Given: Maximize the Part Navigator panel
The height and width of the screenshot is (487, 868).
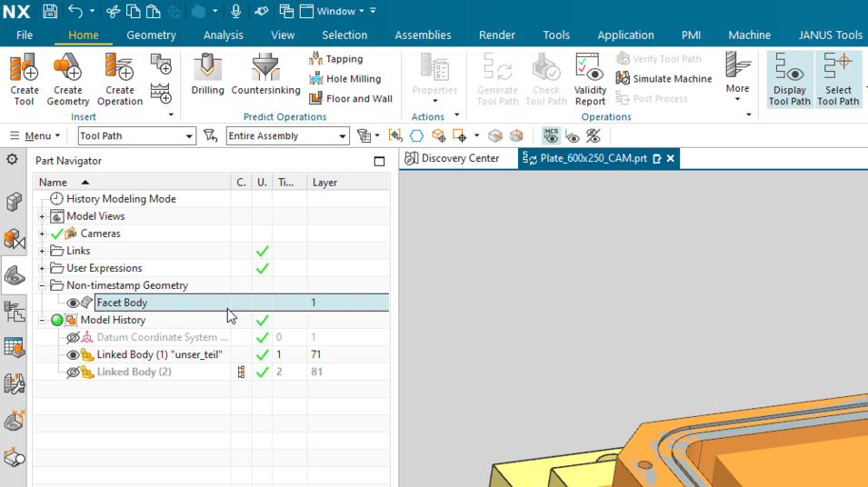Looking at the screenshot, I should [379, 161].
